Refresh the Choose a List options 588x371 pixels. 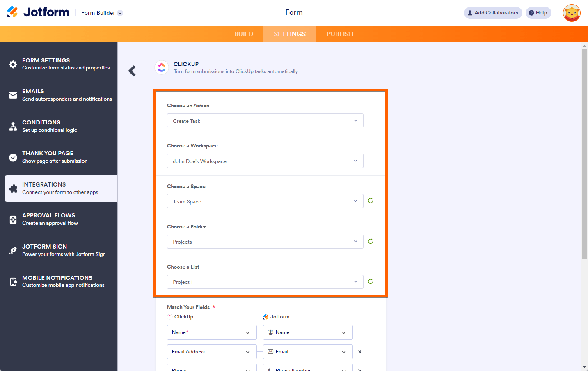371,281
